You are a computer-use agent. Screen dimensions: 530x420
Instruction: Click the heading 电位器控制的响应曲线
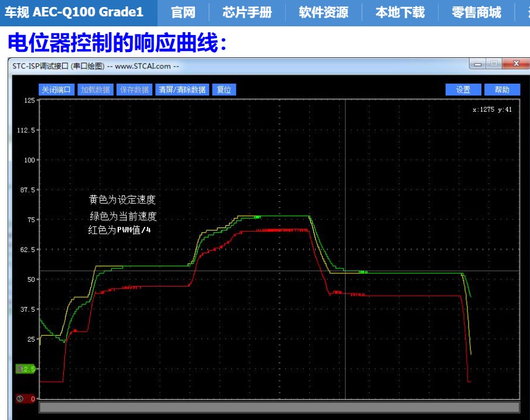[117, 43]
